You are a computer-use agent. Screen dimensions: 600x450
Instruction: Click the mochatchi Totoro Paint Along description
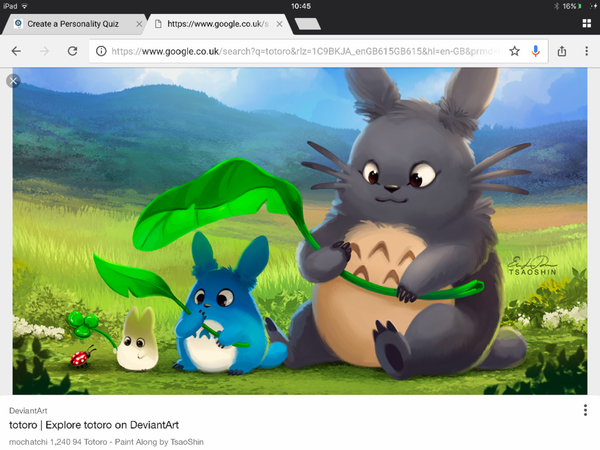(106, 442)
